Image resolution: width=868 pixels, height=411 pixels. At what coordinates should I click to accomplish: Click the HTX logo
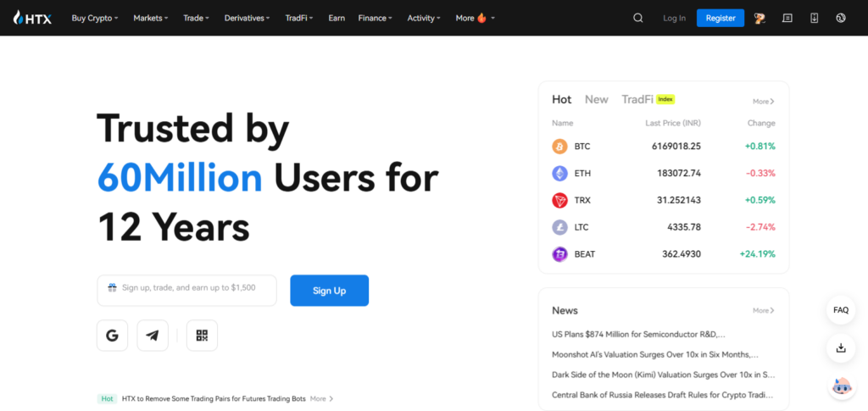(x=32, y=19)
